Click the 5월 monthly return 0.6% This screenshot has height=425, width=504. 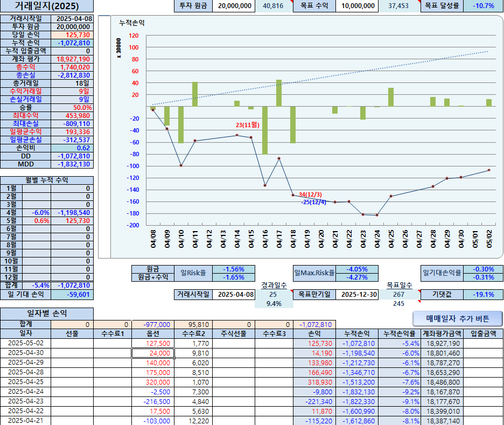[x=37, y=221]
